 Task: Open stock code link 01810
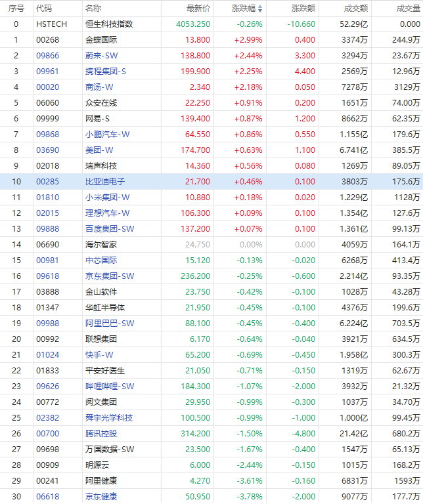click(47, 198)
